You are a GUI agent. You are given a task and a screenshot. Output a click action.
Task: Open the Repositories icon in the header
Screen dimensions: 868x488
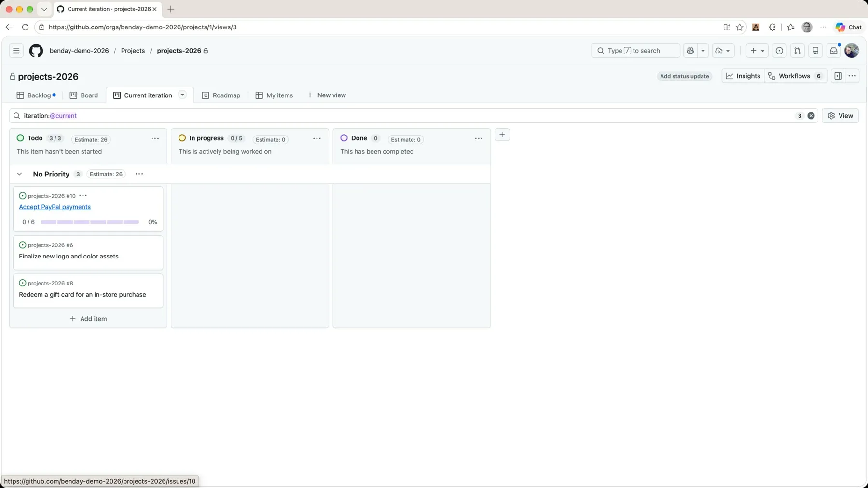click(x=815, y=51)
